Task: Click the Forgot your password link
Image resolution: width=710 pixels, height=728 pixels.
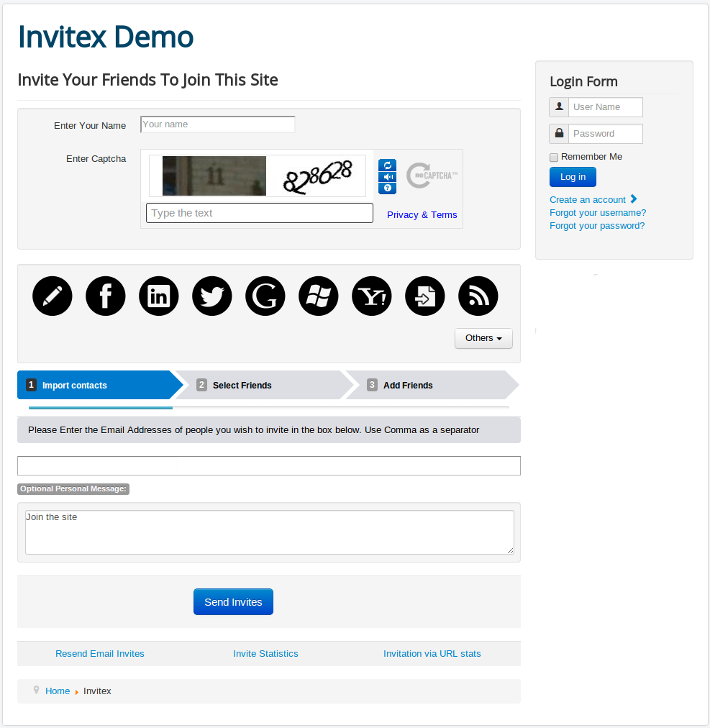Action: [x=597, y=226]
